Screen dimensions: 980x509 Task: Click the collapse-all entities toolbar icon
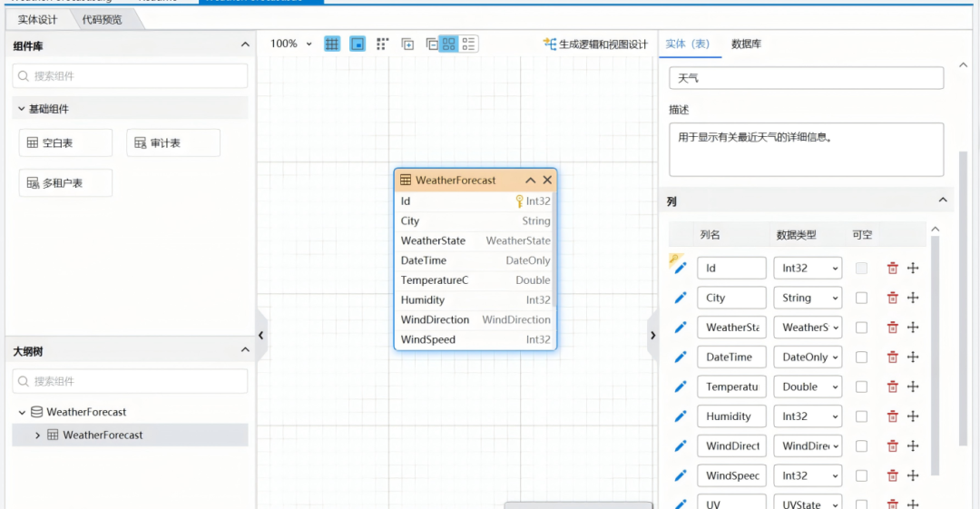click(x=431, y=44)
